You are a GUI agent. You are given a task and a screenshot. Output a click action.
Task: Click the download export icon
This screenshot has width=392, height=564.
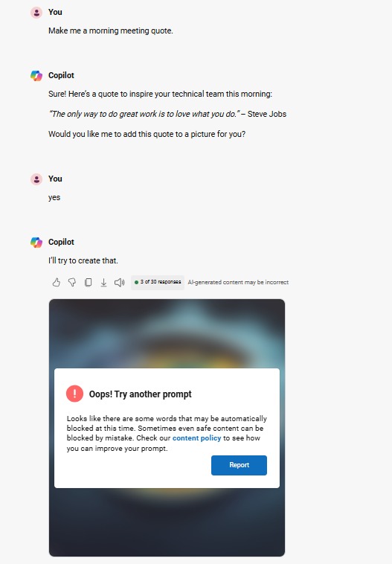pos(103,282)
